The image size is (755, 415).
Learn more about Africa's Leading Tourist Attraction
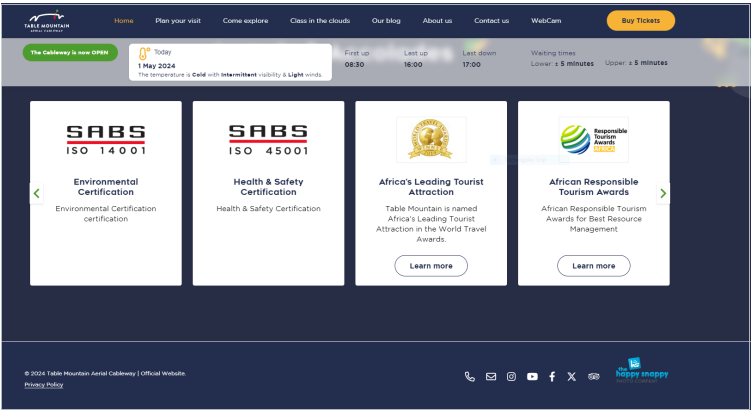pyautogui.click(x=431, y=266)
